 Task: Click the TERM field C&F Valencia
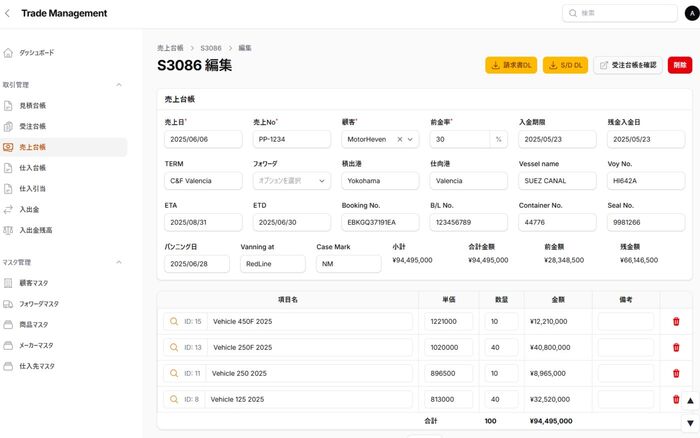203,181
